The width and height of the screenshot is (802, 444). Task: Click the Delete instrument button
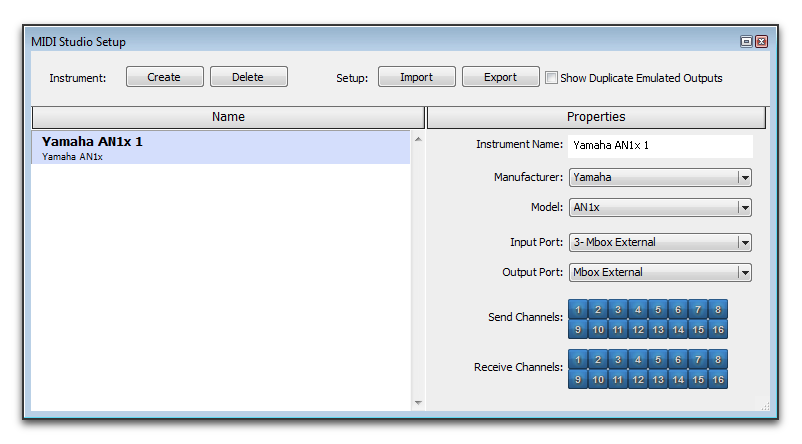click(249, 77)
